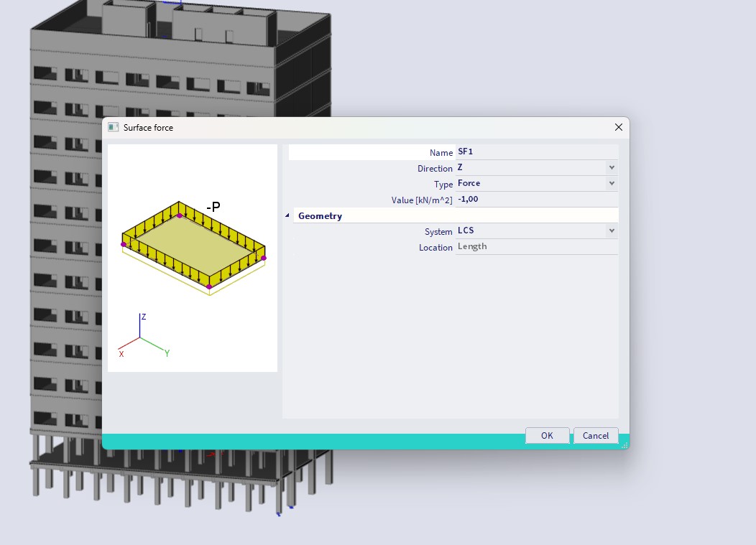Open the System dropdown arrow

(612, 231)
